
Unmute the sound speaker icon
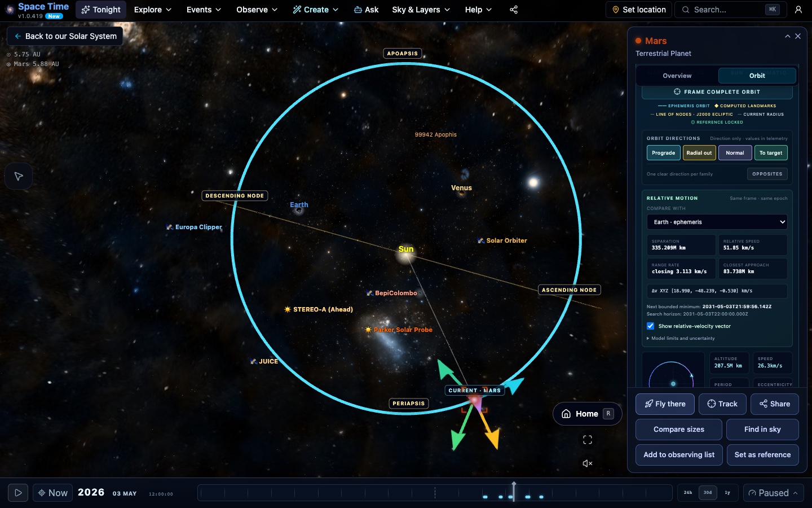[x=588, y=463]
